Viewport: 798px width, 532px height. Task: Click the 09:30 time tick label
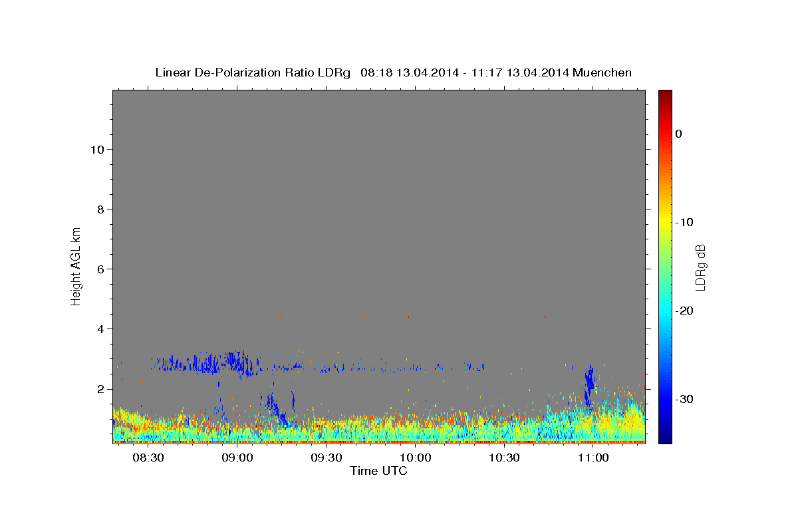pyautogui.click(x=327, y=458)
